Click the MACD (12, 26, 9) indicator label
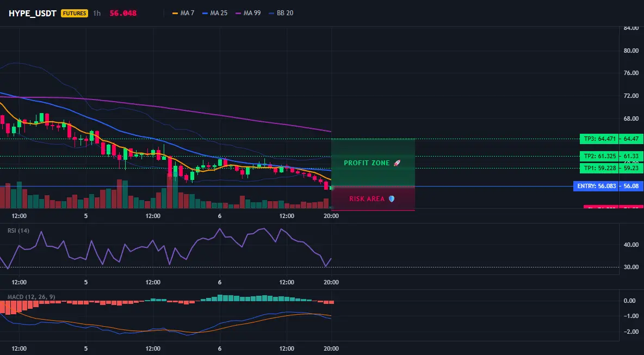This screenshot has height=355, width=644. point(31,297)
